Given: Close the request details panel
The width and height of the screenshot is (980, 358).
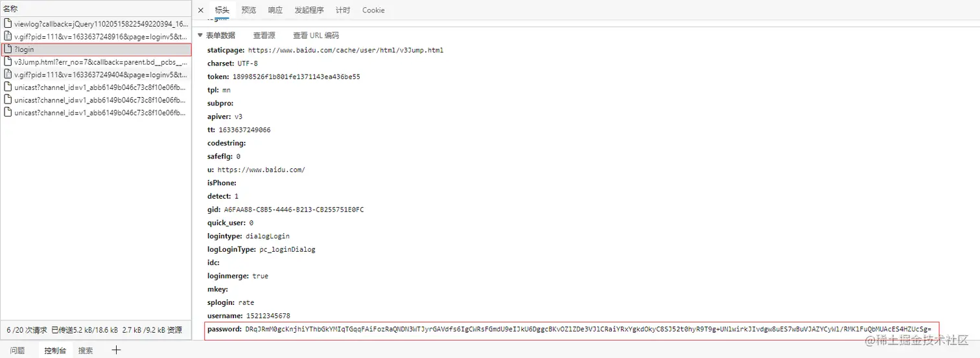Looking at the screenshot, I should point(200,10).
